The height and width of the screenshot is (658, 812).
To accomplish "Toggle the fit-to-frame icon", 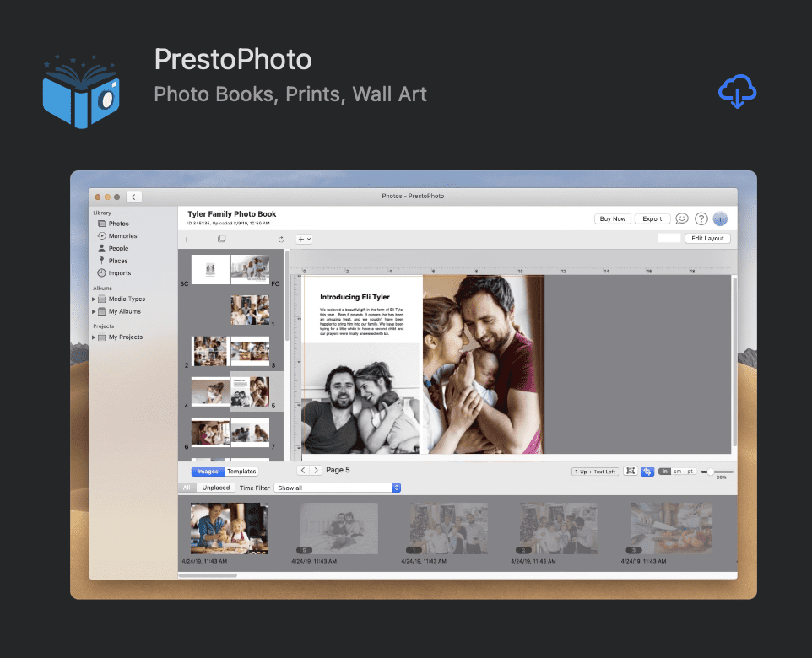I will 631,471.
